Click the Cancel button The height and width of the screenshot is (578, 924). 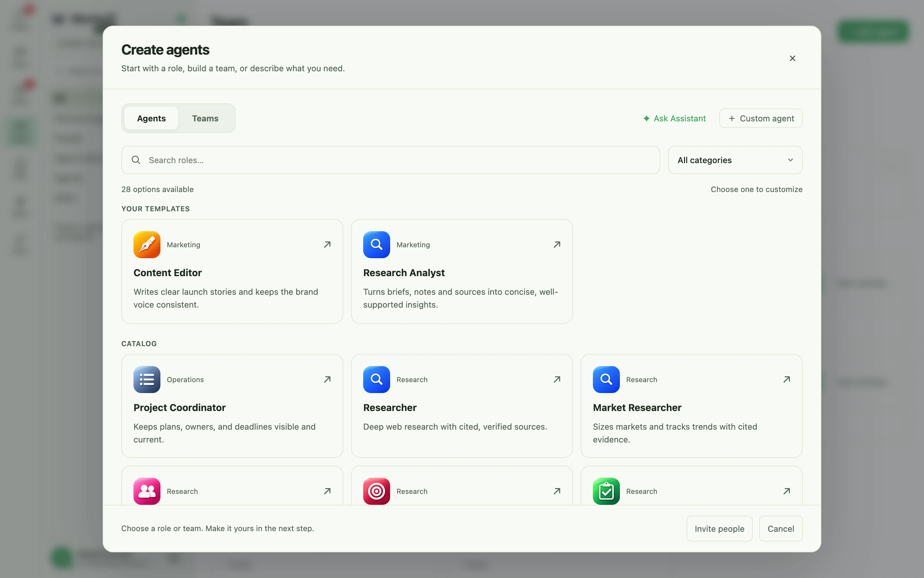click(x=781, y=529)
